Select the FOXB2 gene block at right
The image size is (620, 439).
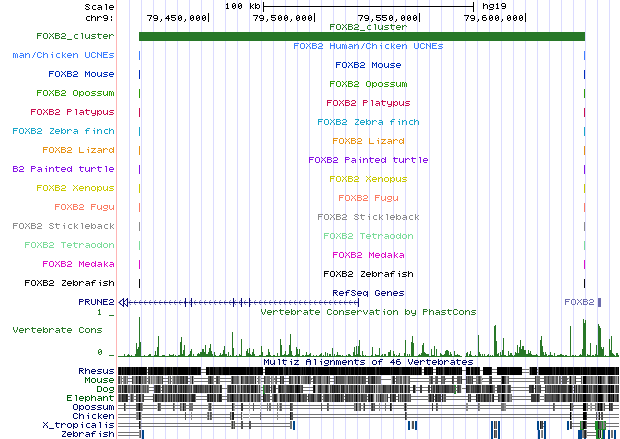[599, 301]
